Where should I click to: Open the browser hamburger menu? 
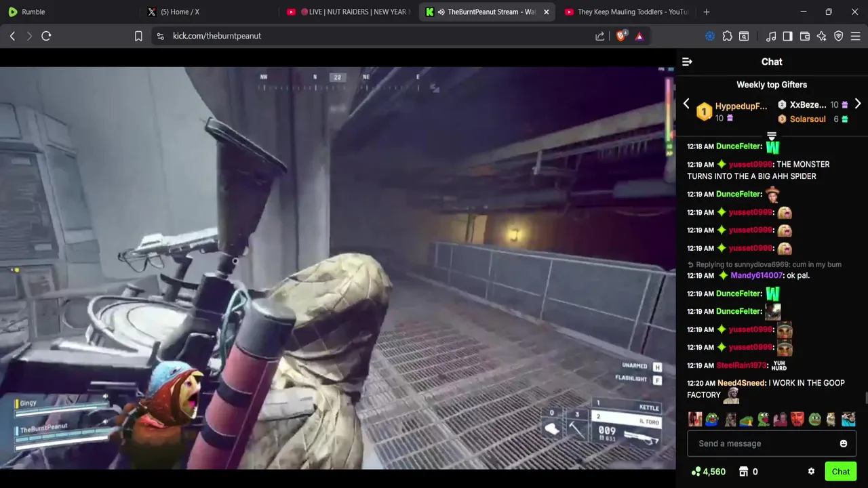click(856, 36)
